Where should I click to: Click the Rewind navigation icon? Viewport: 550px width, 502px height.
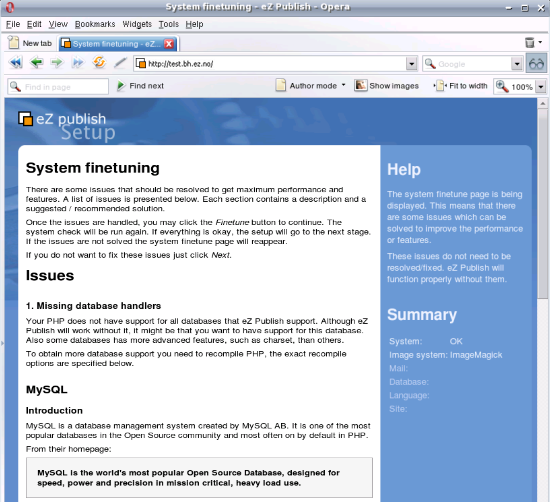16,63
